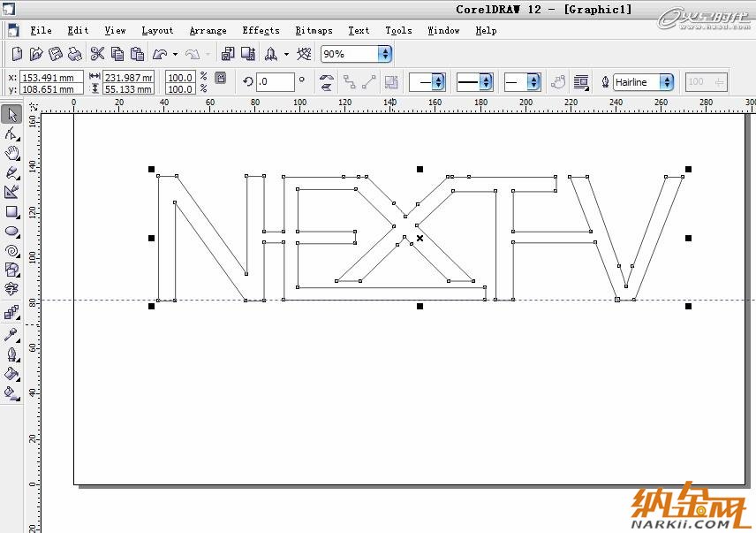Click the Copy icon
The height and width of the screenshot is (533, 756).
117,54
